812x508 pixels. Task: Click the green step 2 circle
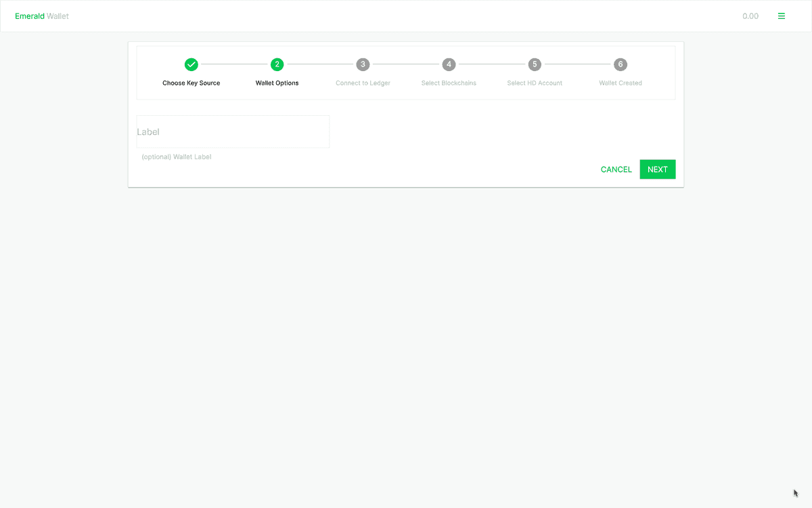point(277,64)
